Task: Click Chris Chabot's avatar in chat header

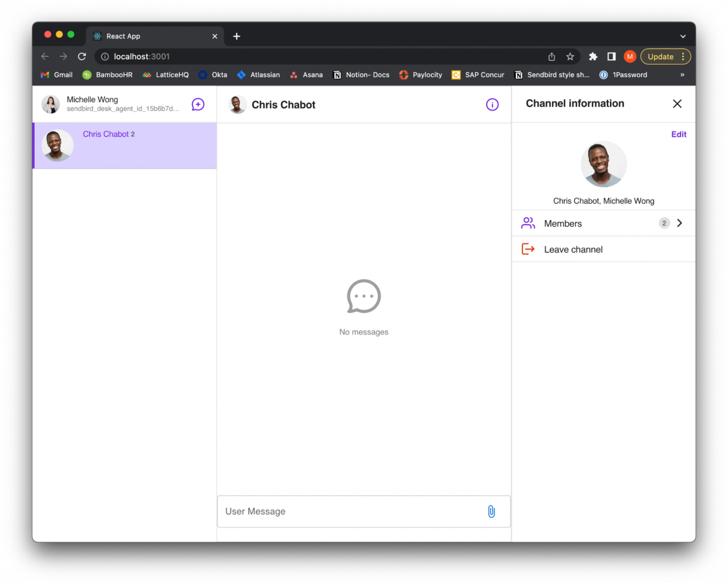Action: [x=237, y=105]
